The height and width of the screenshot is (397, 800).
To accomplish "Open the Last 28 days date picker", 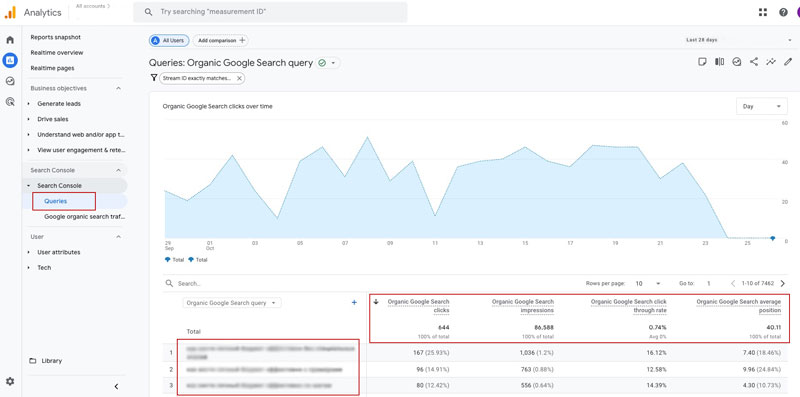I will 738,40.
